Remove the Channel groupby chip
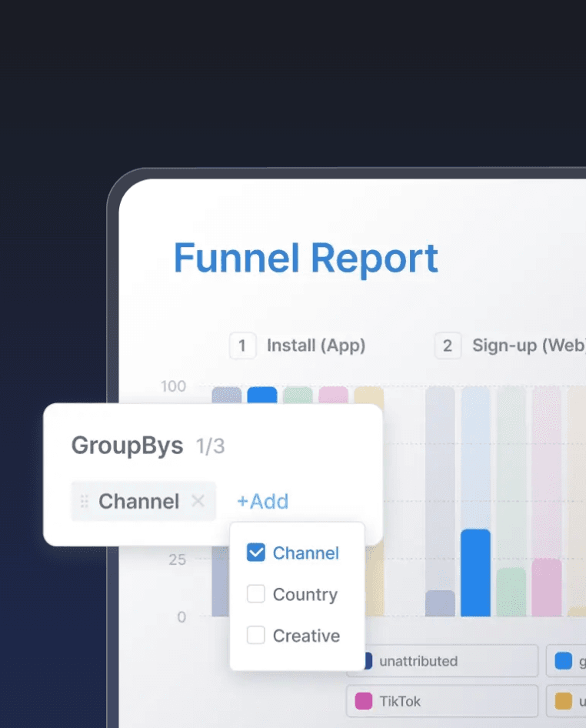586x728 pixels. 198,501
